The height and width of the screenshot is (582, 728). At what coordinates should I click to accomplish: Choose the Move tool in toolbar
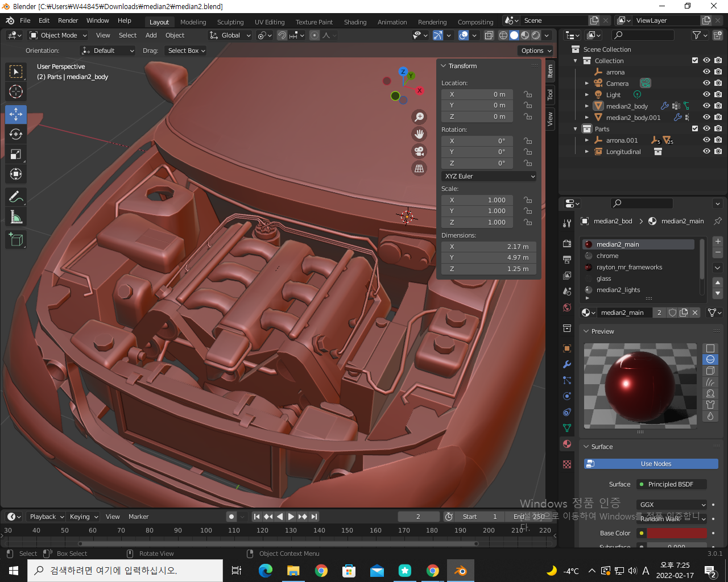16,114
